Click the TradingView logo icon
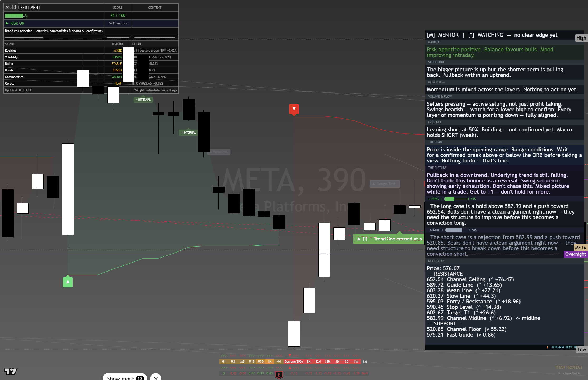Image resolution: width=588 pixels, height=380 pixels. pos(11,371)
